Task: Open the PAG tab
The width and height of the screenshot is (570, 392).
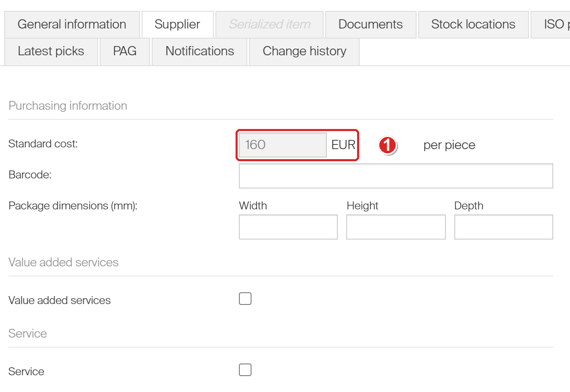Action: coord(125,51)
